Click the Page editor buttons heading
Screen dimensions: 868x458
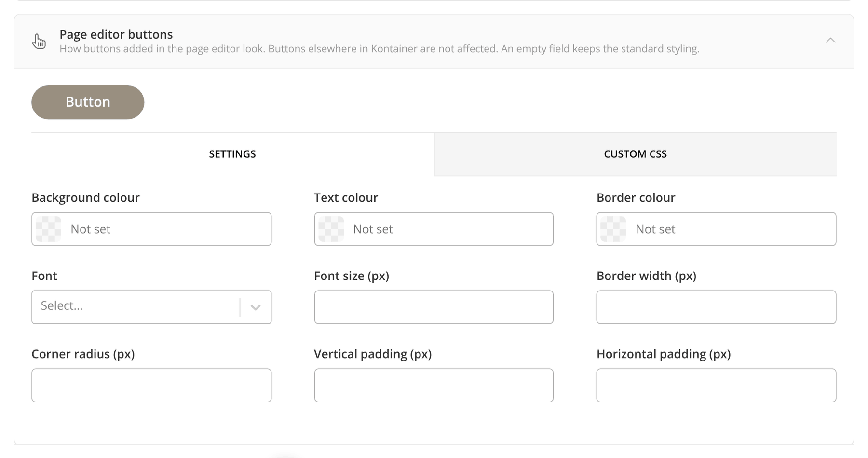tap(116, 34)
